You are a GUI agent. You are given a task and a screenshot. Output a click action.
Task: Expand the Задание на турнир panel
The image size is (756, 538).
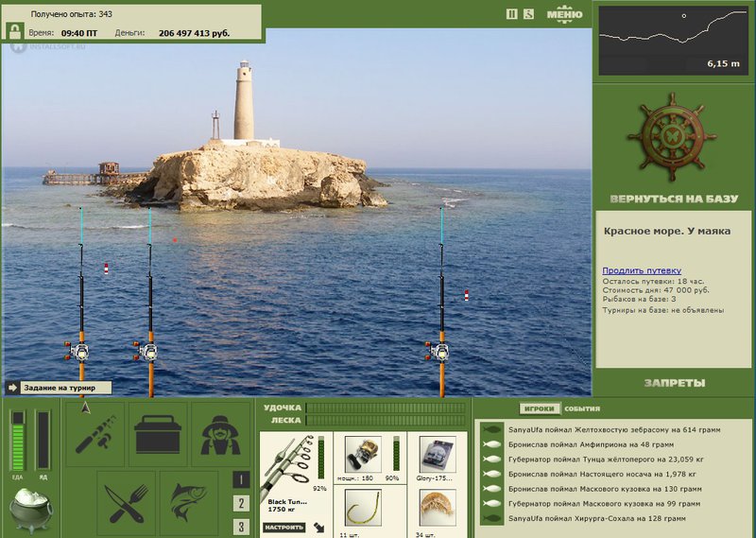60,388
